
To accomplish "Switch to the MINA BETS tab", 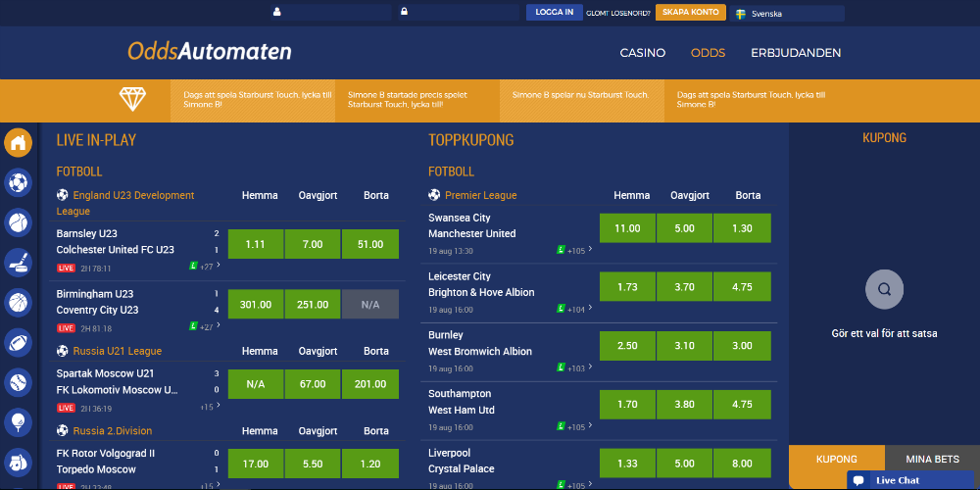I will [933, 460].
